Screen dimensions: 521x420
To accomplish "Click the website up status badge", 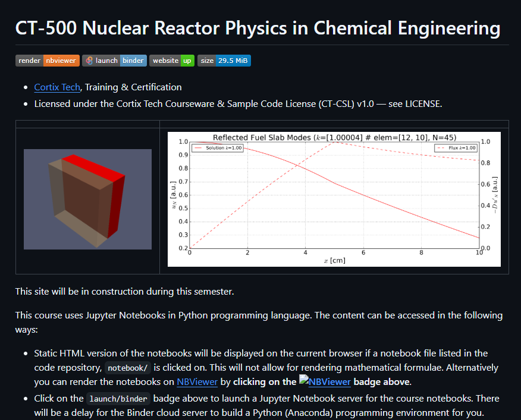I will click(x=171, y=61).
